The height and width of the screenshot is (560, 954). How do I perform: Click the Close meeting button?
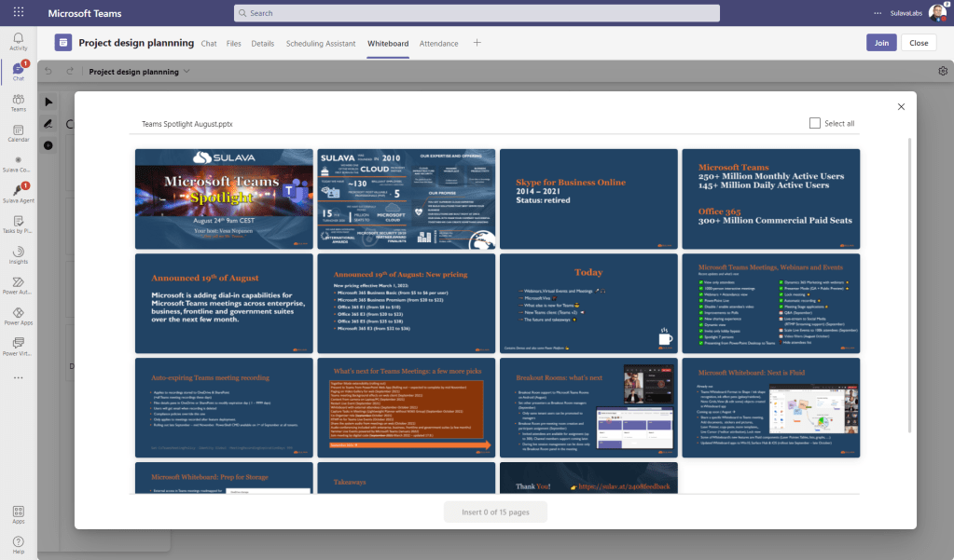(x=919, y=43)
